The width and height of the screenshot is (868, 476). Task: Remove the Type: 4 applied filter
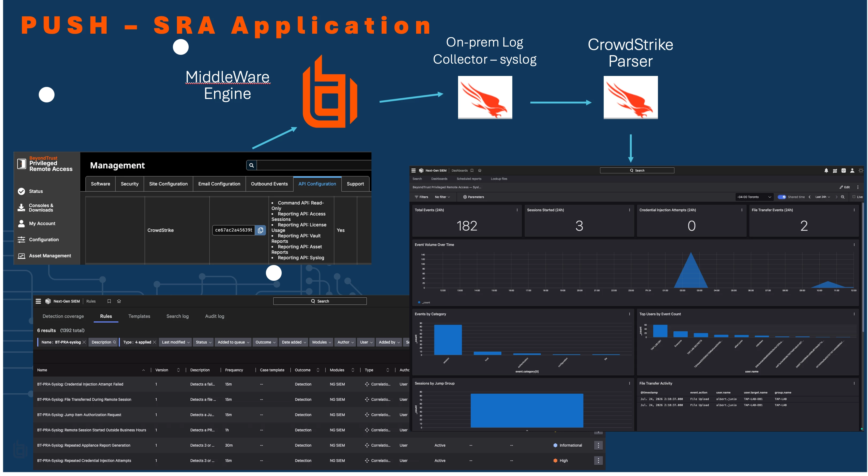(x=154, y=342)
